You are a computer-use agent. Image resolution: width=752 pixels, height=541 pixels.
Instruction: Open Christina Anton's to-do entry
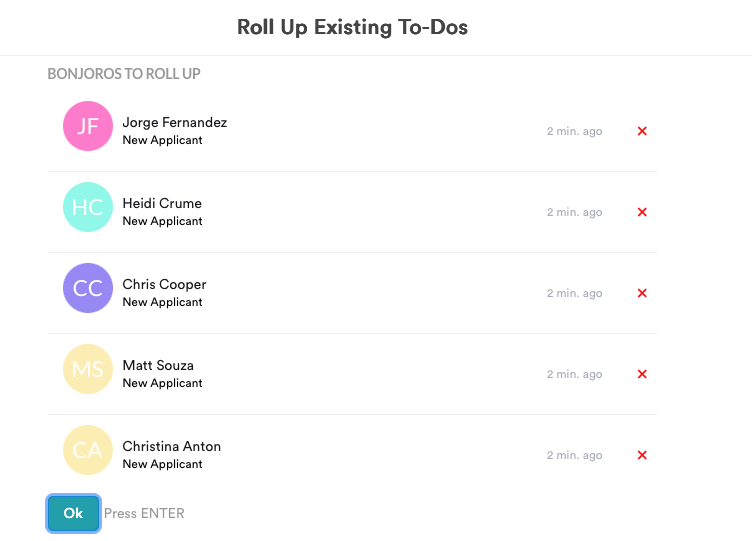(352, 450)
